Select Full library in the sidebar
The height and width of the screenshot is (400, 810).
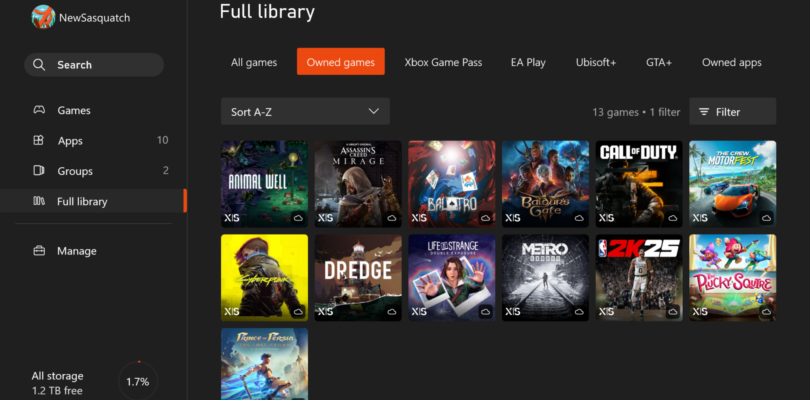[x=93, y=201]
